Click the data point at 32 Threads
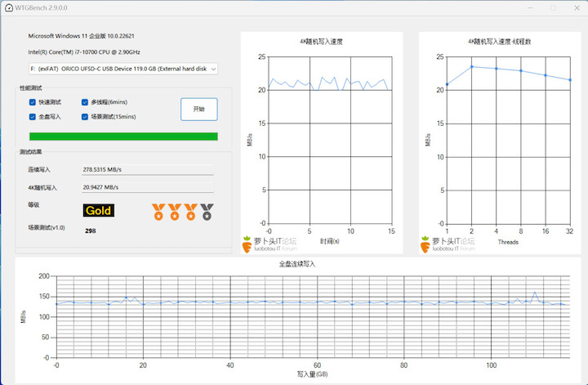Screen dimensions: 588x385 pos(570,79)
